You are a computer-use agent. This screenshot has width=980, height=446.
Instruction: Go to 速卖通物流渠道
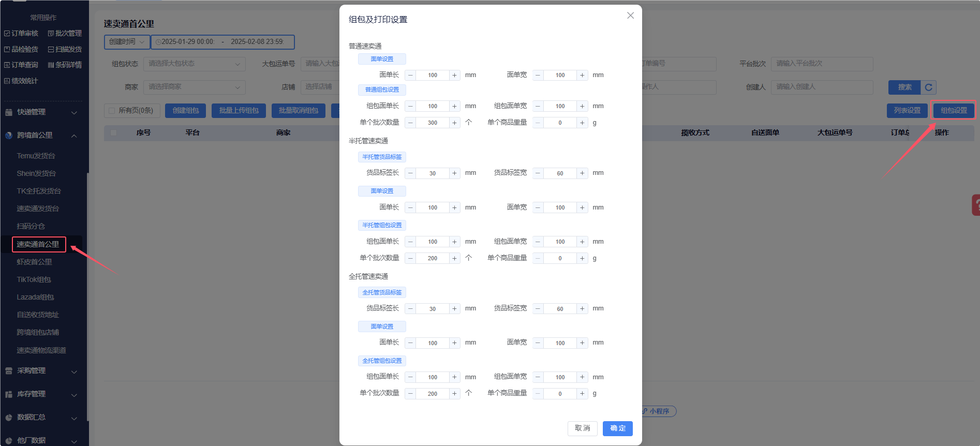pos(41,350)
